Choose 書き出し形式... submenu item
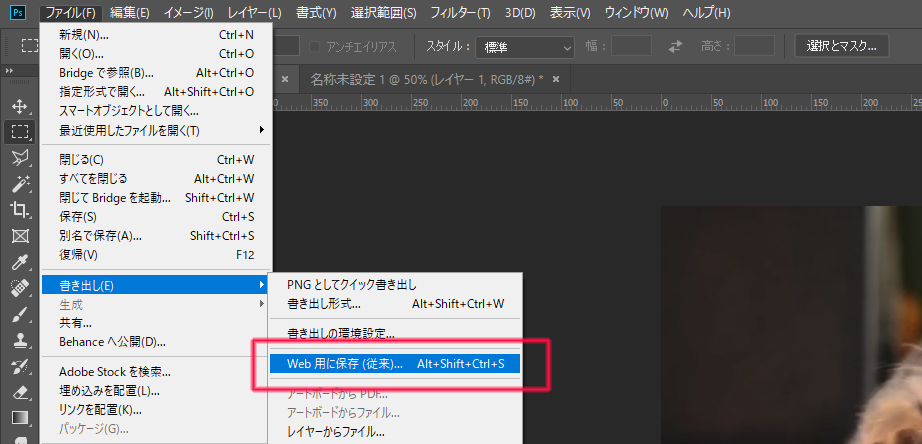Viewport: 922px width, 444px height. tap(395, 303)
